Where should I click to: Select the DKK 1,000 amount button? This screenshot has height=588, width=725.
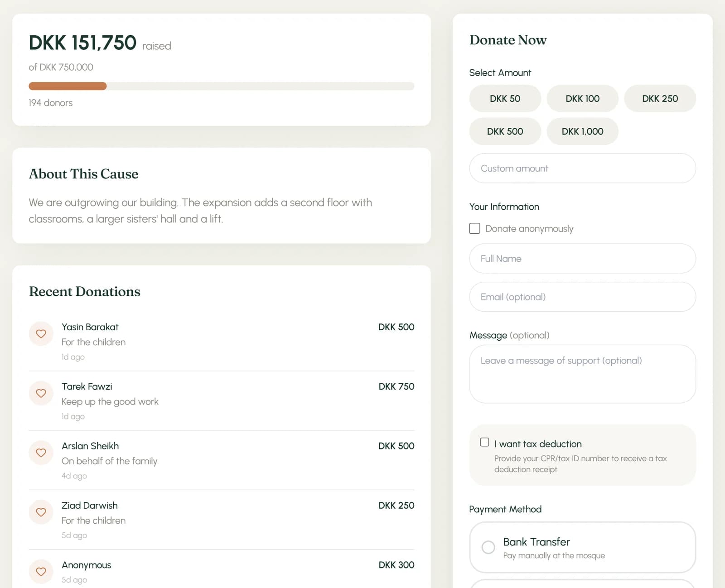click(x=583, y=131)
